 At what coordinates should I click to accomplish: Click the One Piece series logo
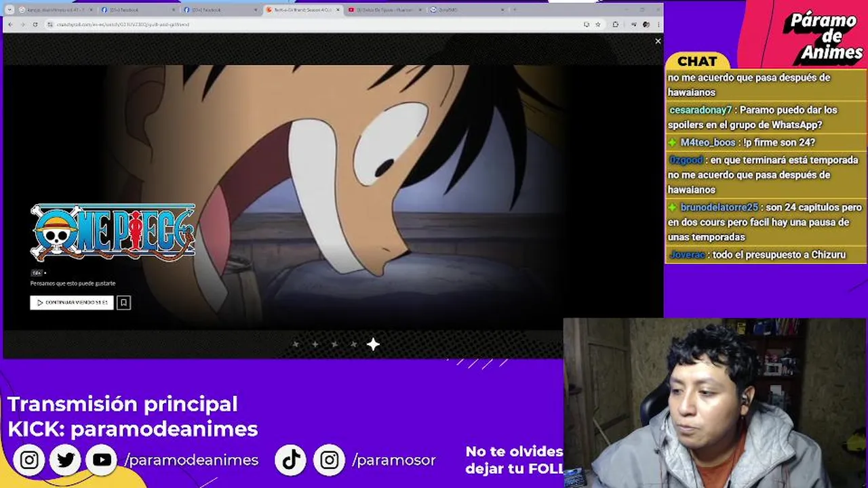pos(113,233)
